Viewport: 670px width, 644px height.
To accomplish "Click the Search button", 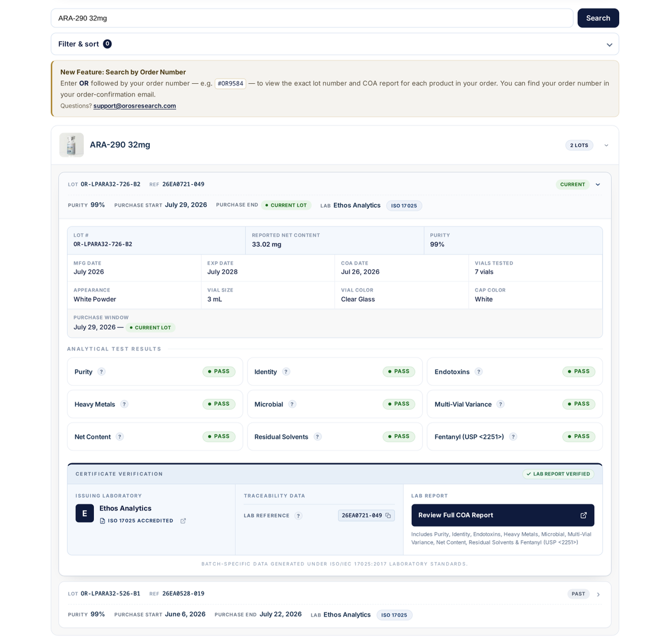I will 598,18.
